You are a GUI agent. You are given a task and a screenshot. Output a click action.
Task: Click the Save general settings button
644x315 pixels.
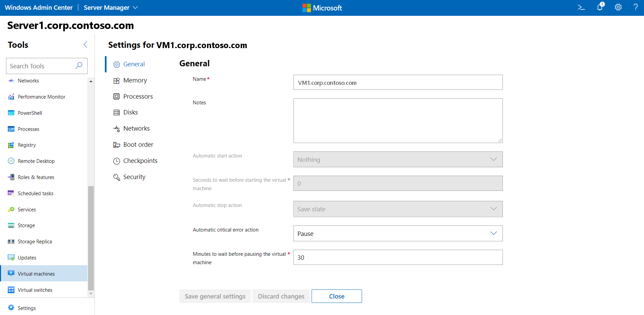[215, 296]
